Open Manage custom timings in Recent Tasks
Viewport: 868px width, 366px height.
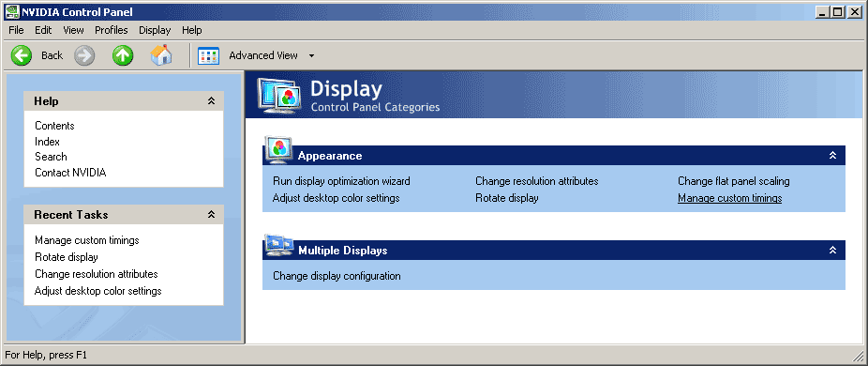coord(87,240)
